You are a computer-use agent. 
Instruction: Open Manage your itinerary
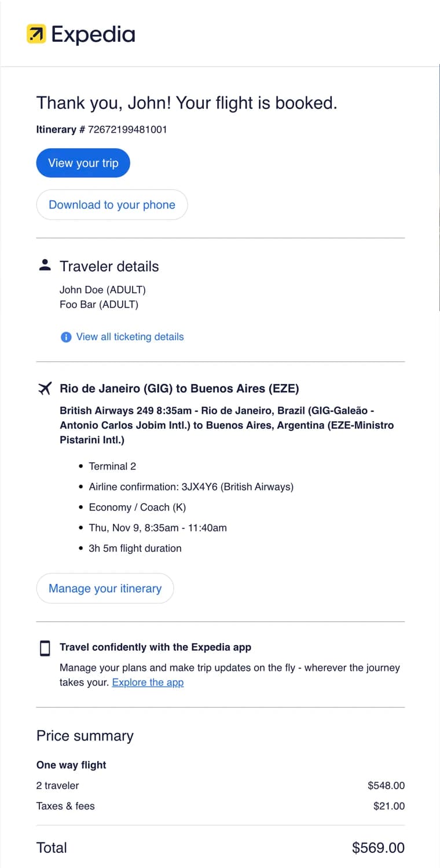click(105, 588)
